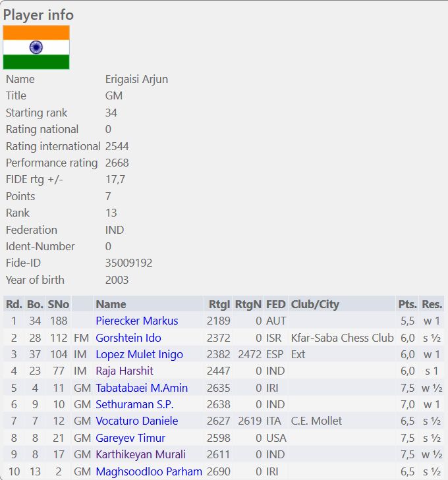Click visited link Karthikeyan Murali

point(140,454)
